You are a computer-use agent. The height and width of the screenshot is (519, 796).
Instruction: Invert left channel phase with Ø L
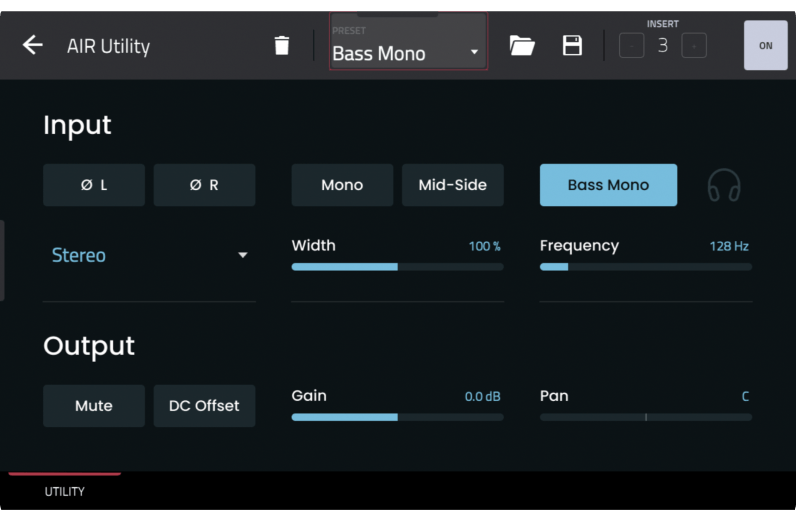tap(94, 185)
